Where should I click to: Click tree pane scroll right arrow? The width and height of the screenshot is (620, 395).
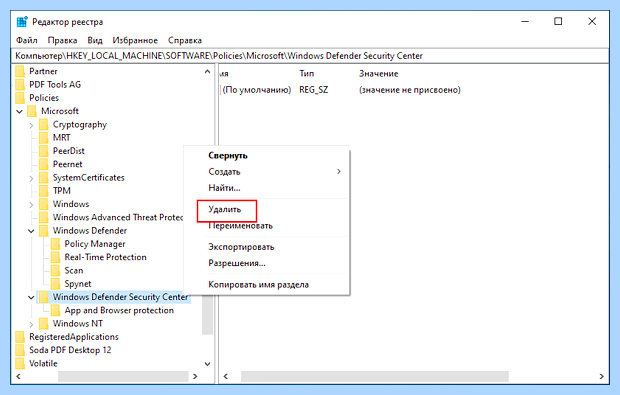[x=195, y=376]
